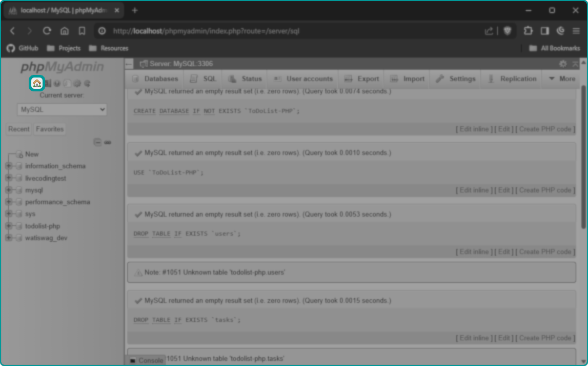This screenshot has width=588, height=366.
Task: Click the Favorites tables button
Action: pyautogui.click(x=50, y=129)
